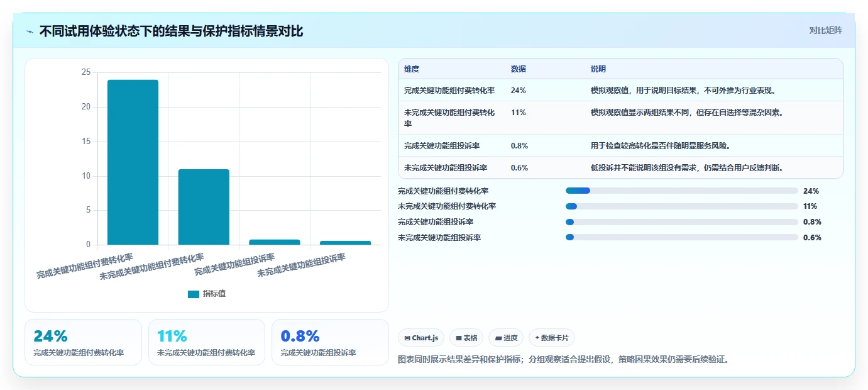The image size is (868, 390).
Task: Select the 数据 column header
Action: pyautogui.click(x=519, y=69)
